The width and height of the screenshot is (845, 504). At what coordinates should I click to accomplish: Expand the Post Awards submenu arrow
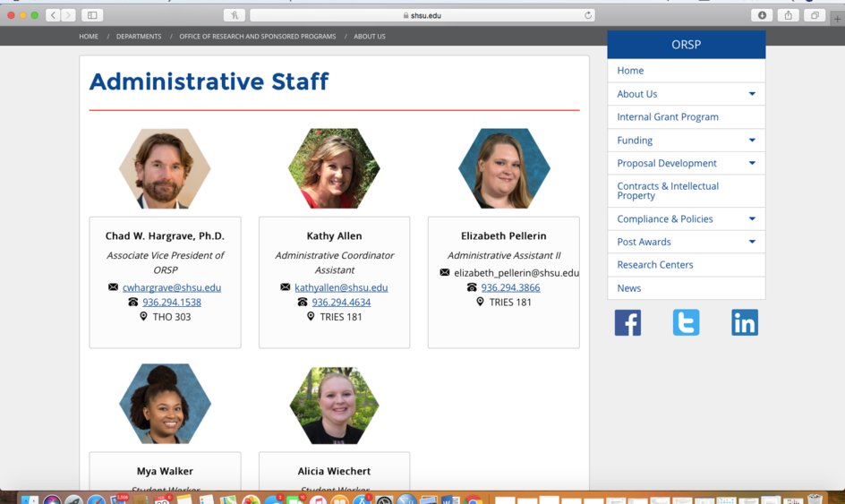point(752,242)
